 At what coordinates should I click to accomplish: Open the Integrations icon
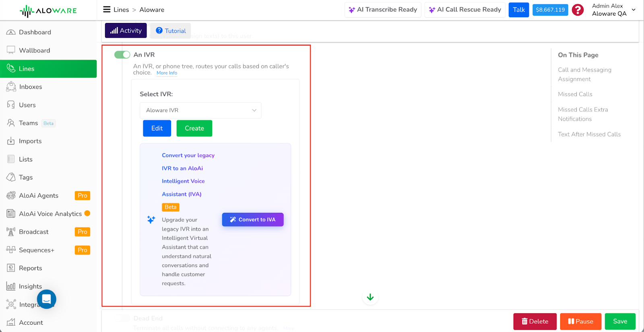(11, 304)
